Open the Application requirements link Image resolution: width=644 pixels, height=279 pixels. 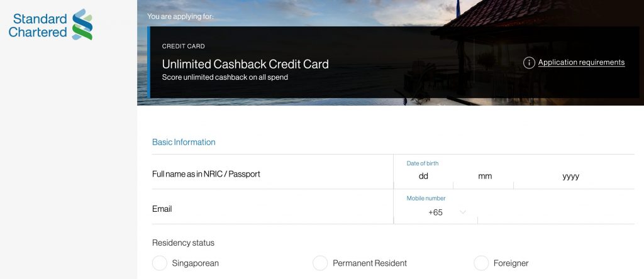[581, 63]
